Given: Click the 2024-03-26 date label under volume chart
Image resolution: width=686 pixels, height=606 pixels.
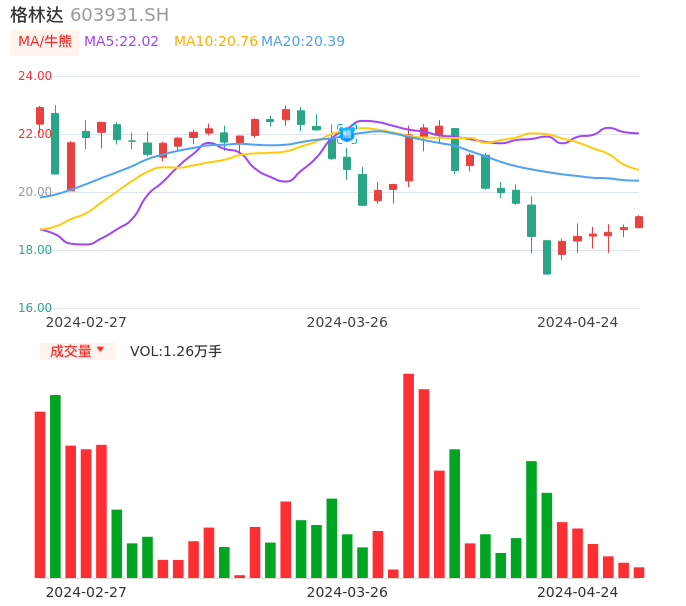Looking at the screenshot, I should pyautogui.click(x=347, y=592).
